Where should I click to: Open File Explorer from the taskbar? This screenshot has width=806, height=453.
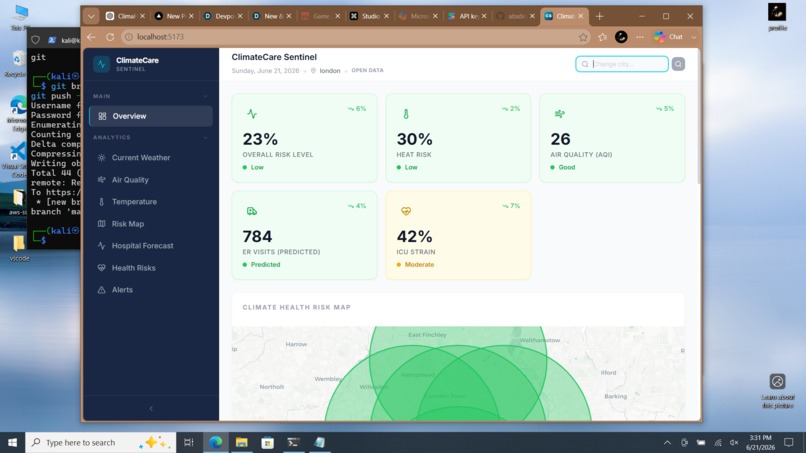pos(242,442)
